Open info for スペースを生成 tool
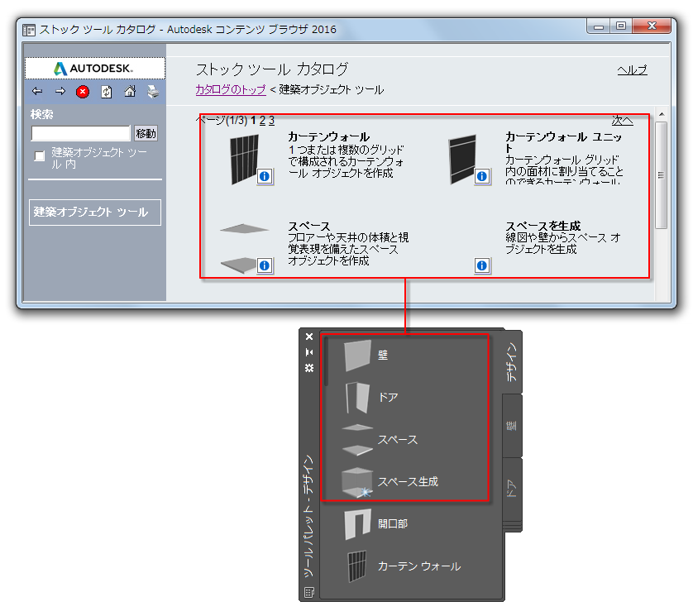Screen dimensions: 693x616 coord(482,265)
